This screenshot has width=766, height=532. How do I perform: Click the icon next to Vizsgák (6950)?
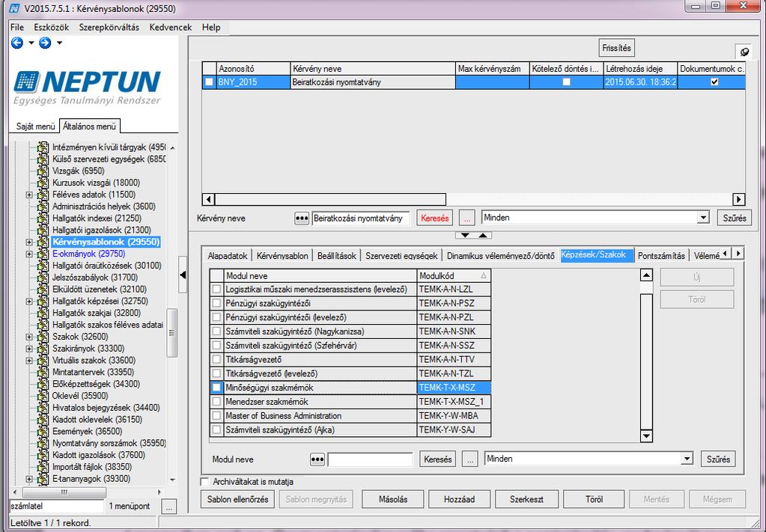[x=43, y=171]
